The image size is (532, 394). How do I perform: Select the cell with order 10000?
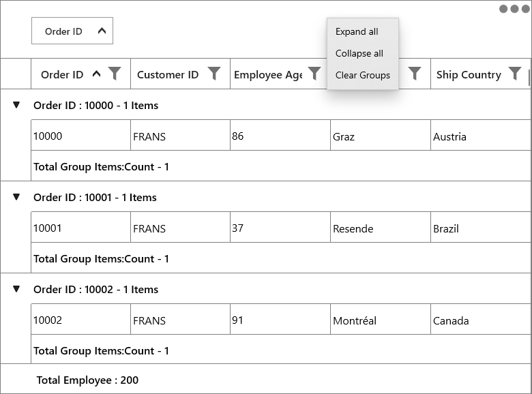point(80,135)
